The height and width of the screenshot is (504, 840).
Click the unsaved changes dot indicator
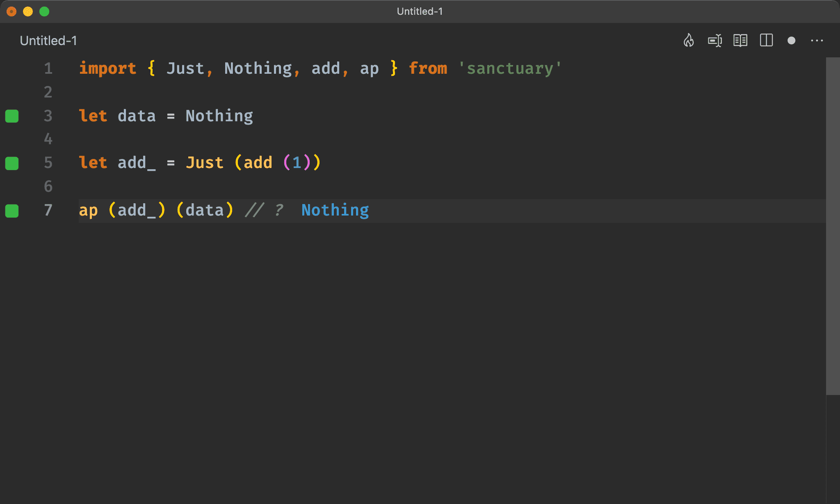click(791, 41)
